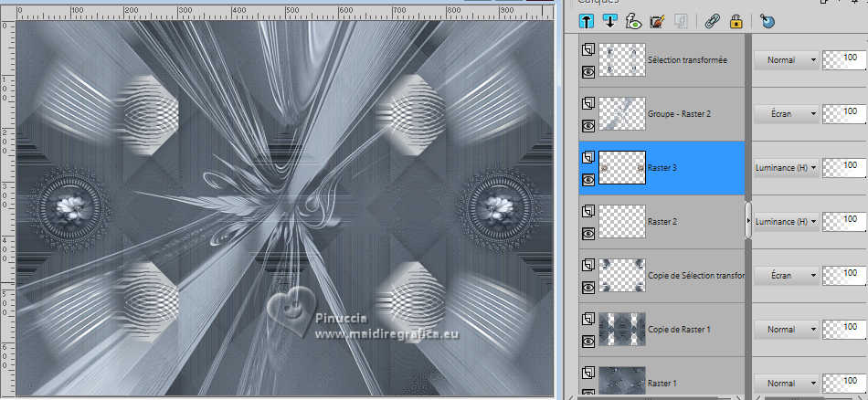
Task: Click opacity field of Raster 2 layer
Action: [x=845, y=221]
